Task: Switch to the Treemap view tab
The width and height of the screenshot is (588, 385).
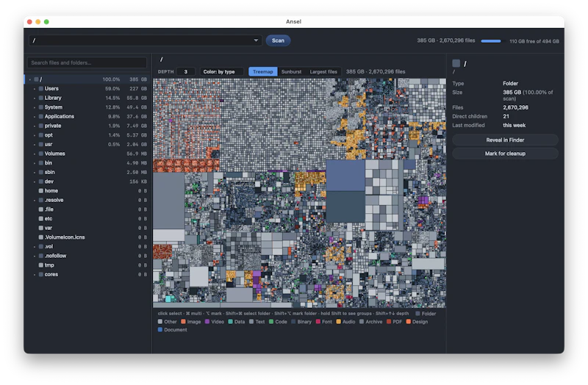Action: [x=263, y=71]
